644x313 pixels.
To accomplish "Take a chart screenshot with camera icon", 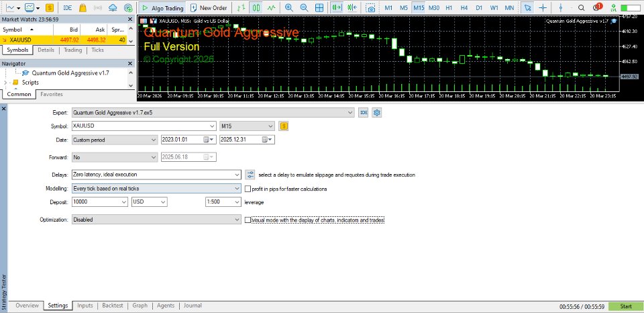I will click(370, 7).
